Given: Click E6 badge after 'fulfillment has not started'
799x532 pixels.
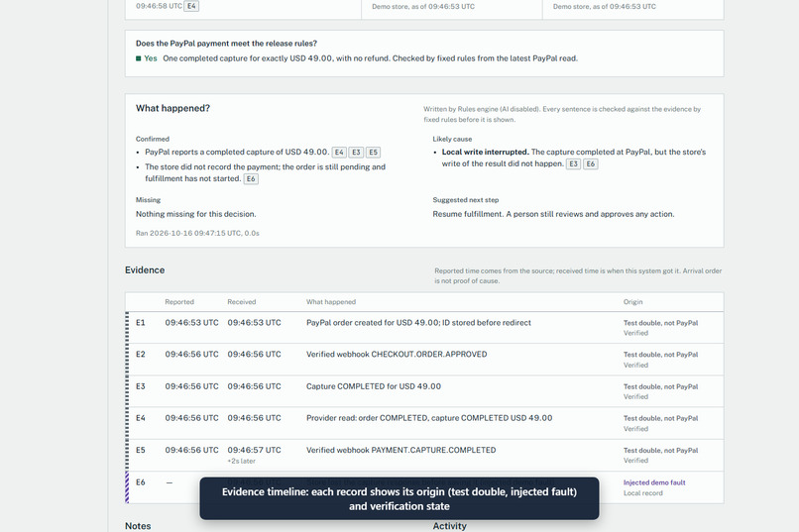Looking at the screenshot, I should click(251, 178).
